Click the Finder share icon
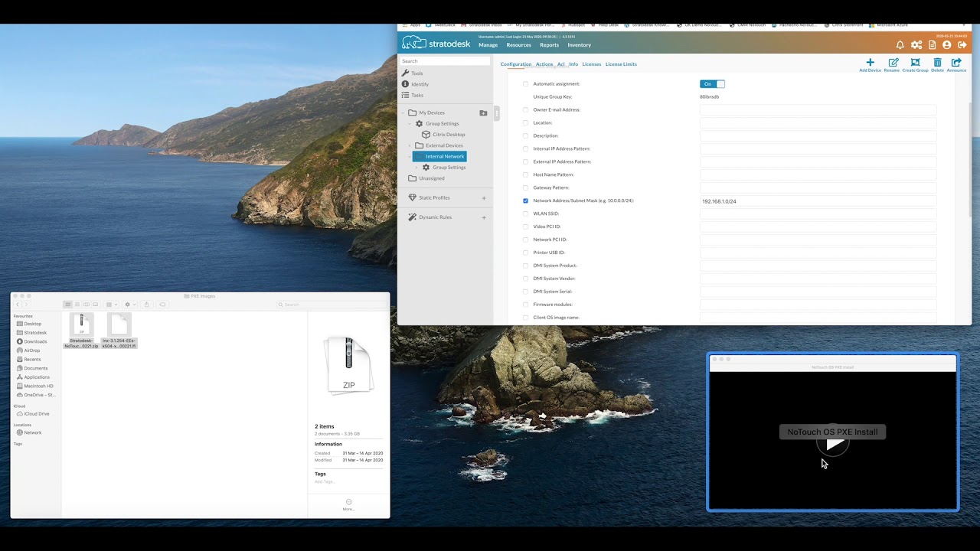Screen dimensions: 980x551 pos(147,305)
